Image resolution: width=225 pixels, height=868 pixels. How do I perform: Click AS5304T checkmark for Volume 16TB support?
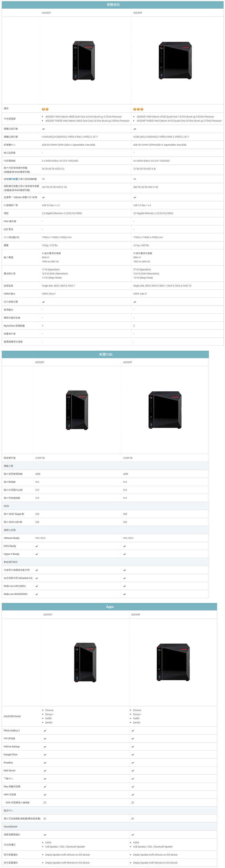click(x=135, y=197)
